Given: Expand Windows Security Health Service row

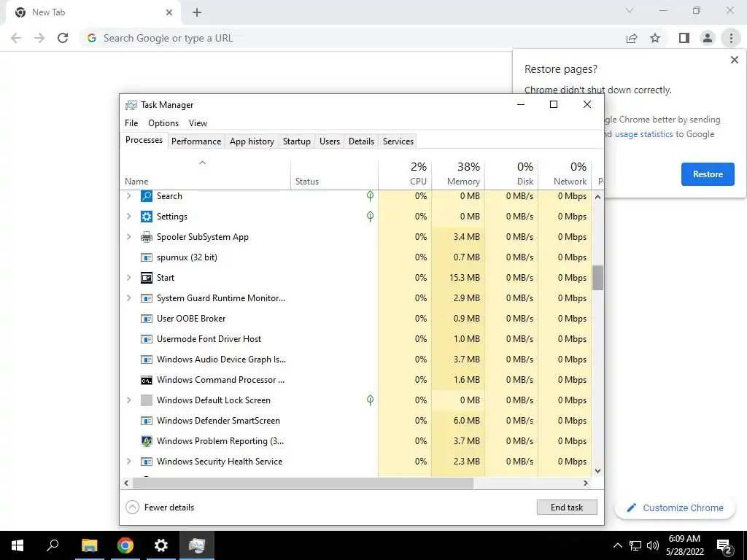Looking at the screenshot, I should pyautogui.click(x=128, y=462).
